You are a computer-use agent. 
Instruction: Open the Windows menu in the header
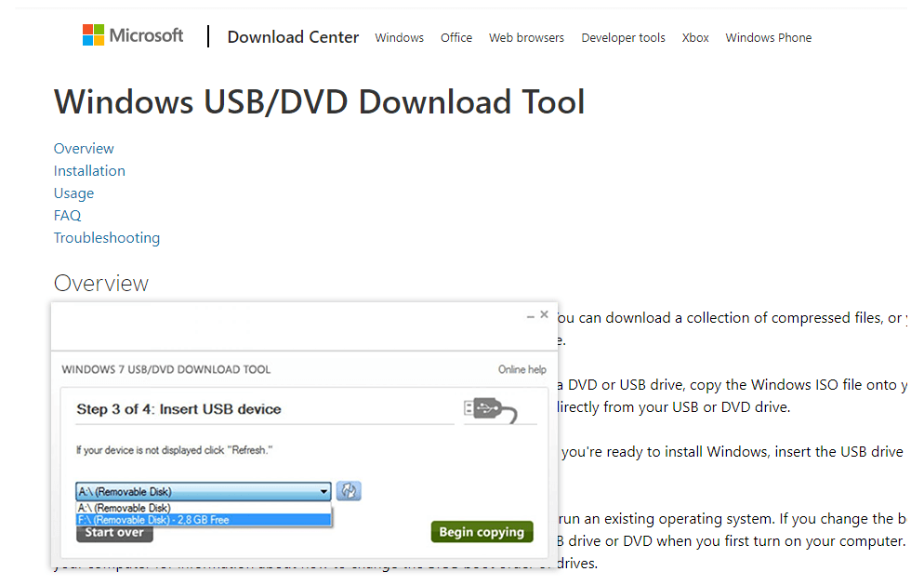[399, 38]
